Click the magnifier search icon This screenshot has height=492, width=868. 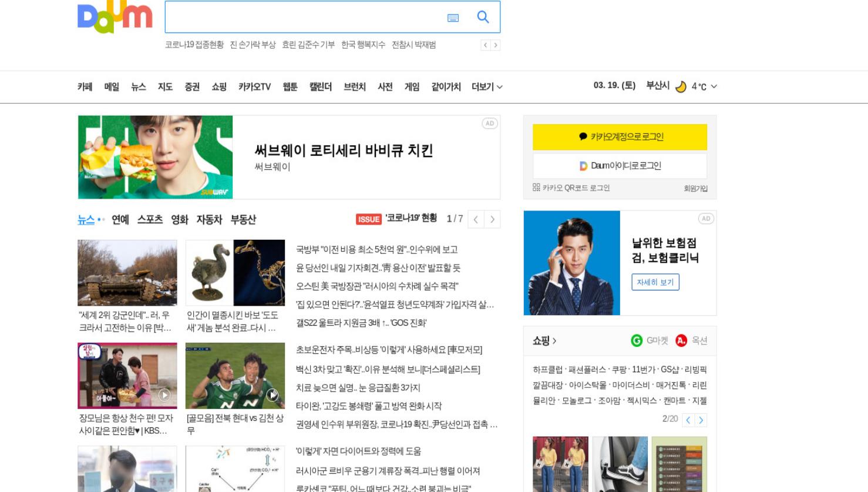coord(483,17)
